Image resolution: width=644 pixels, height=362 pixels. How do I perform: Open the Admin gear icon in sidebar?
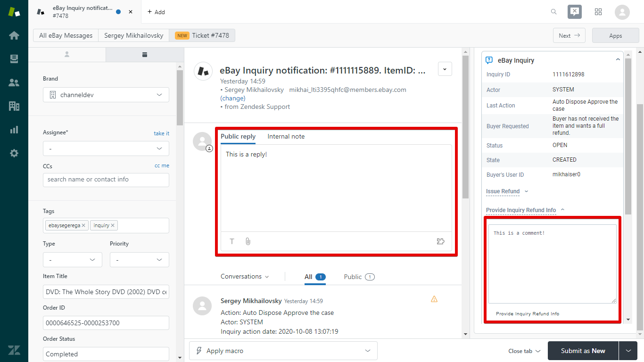pos(14,153)
